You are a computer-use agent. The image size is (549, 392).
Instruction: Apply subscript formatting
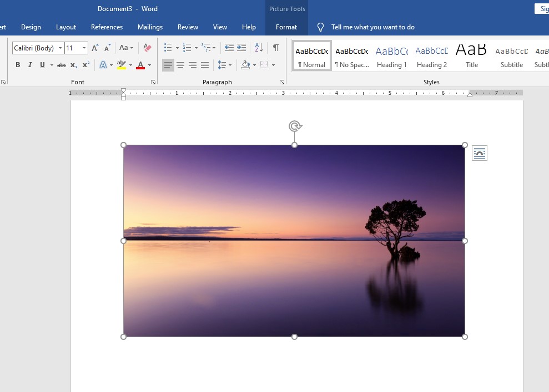[x=73, y=65]
